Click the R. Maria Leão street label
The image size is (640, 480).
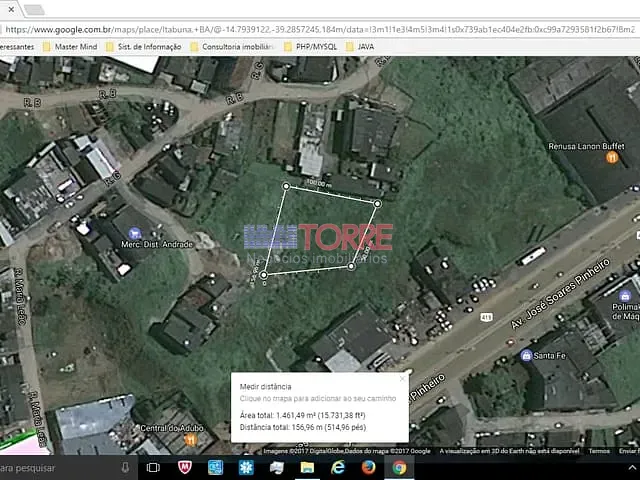click(x=20, y=296)
